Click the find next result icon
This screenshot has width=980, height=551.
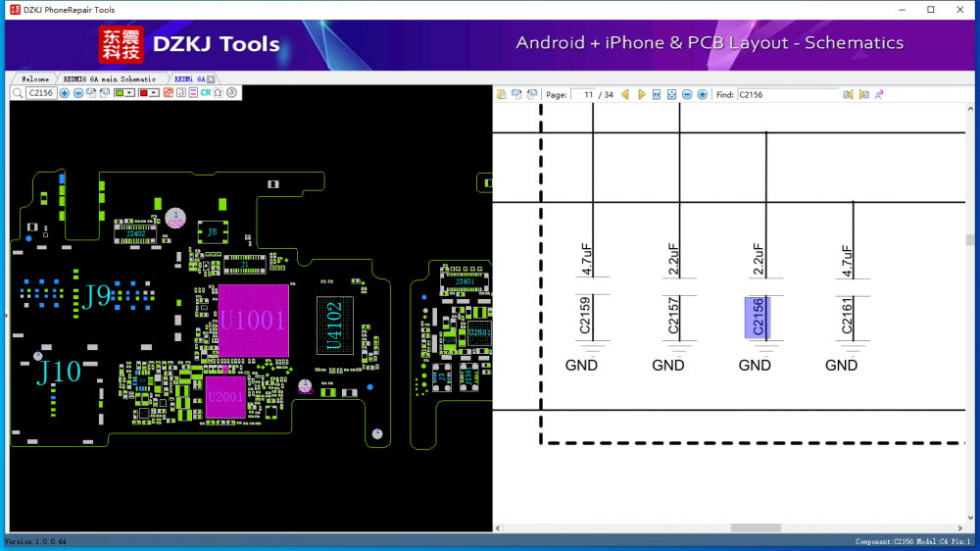click(863, 95)
